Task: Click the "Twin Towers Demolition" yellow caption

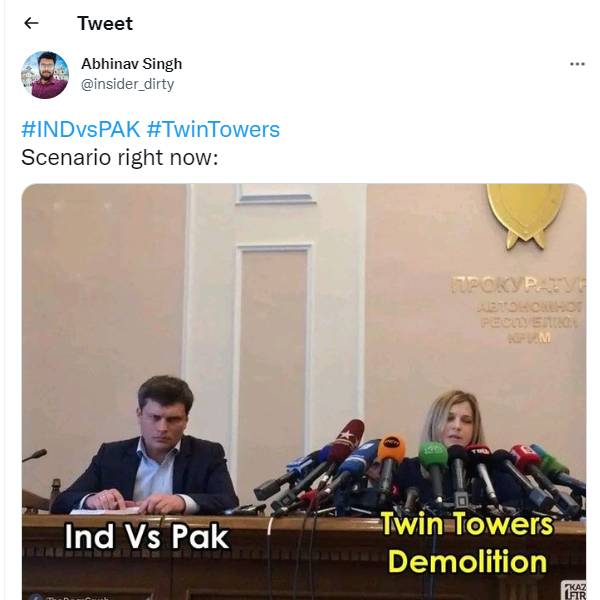Action: 467,543
